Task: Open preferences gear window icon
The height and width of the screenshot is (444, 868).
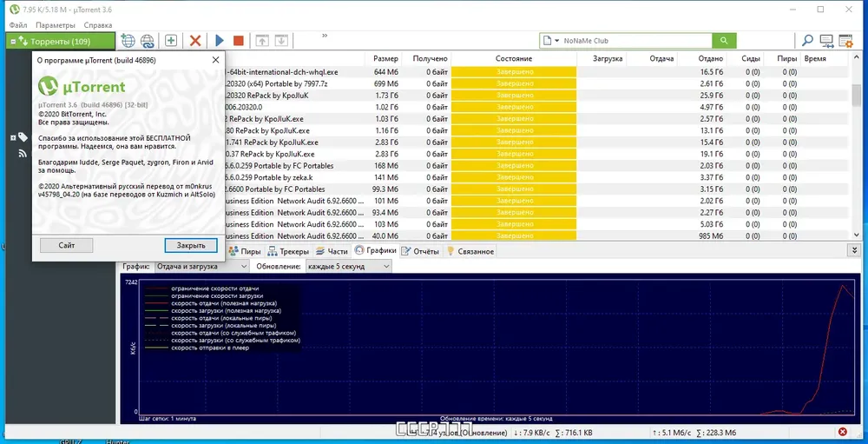Action: pos(845,41)
